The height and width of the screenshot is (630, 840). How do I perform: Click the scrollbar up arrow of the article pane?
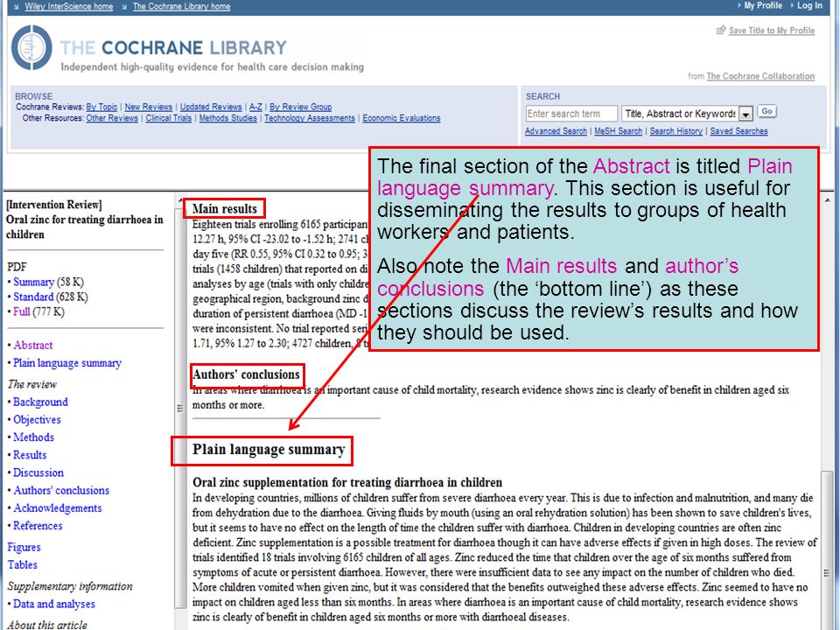(x=828, y=199)
